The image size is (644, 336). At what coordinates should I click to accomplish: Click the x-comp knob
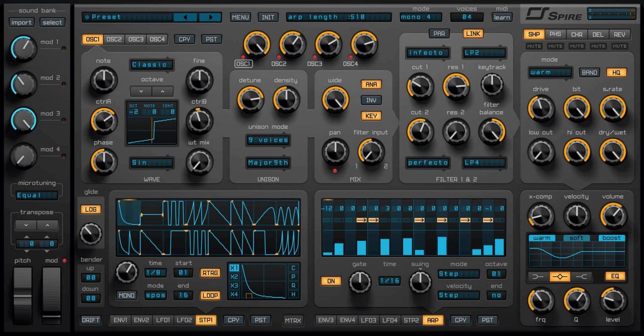[541, 215]
